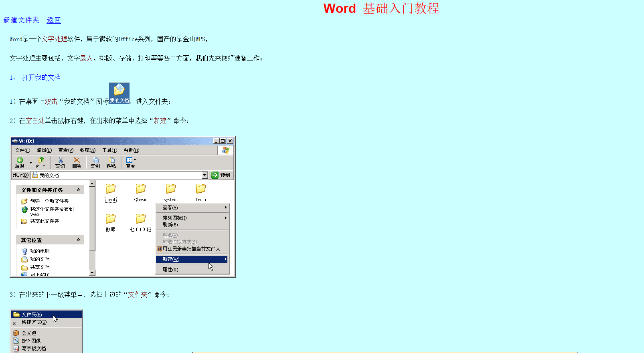The width and height of the screenshot is (644, 353).
Task: Open the 后退 button history dropdown arrow
Action: (x=30, y=162)
